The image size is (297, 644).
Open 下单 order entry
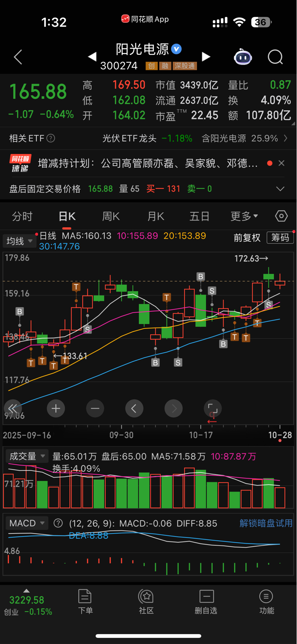pos(85,602)
